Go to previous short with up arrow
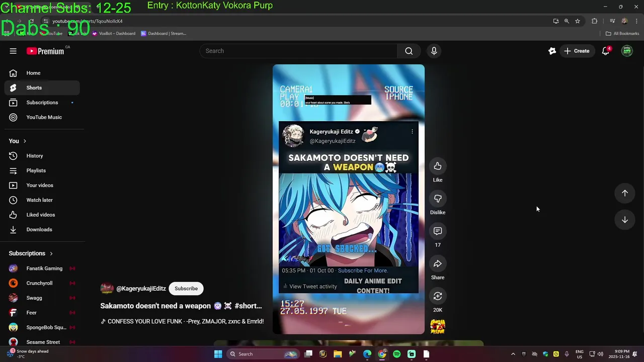Image resolution: width=644 pixels, height=362 pixels. tap(624, 193)
